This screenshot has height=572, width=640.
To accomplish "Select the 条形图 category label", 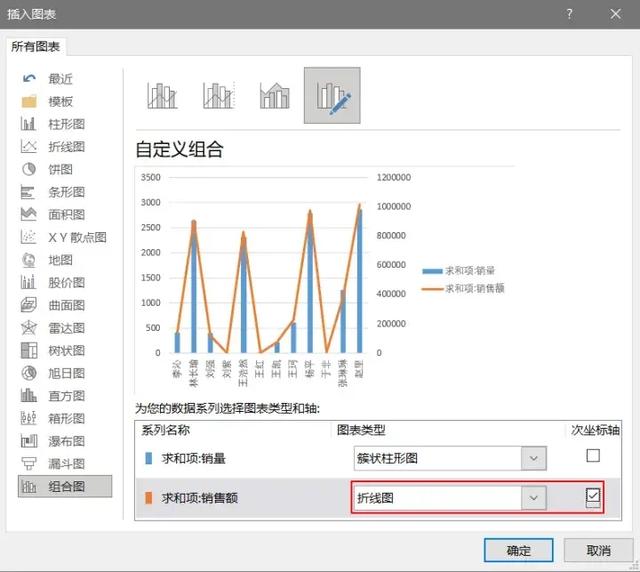I will (67, 191).
